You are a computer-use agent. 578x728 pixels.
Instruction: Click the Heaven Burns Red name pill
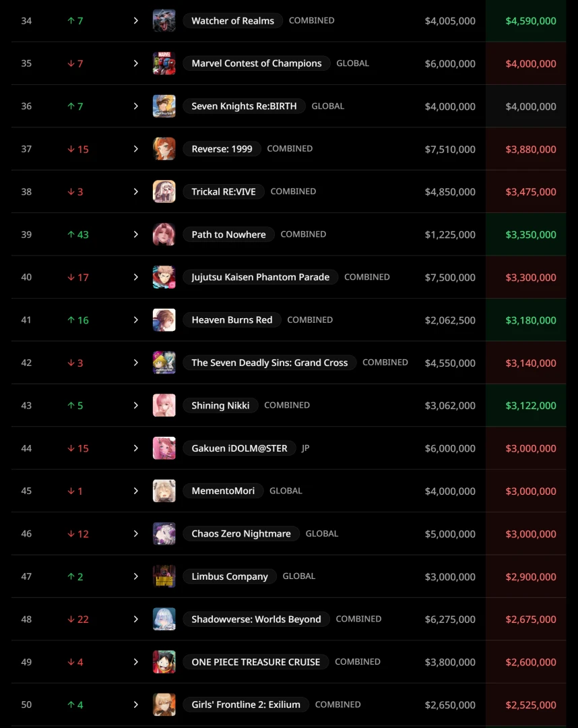(232, 320)
